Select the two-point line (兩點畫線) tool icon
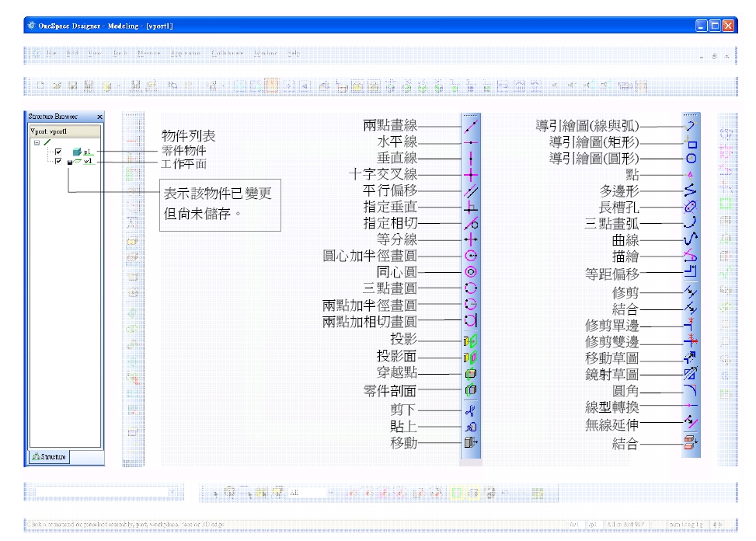Image resolution: width=756 pixels, height=541 pixels. tap(471, 127)
